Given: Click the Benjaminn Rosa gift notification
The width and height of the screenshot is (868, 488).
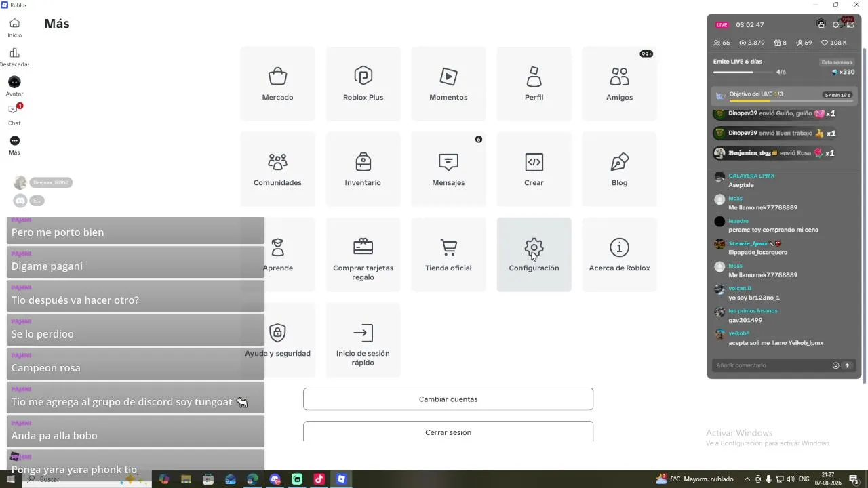Looking at the screenshot, I should 774,153.
